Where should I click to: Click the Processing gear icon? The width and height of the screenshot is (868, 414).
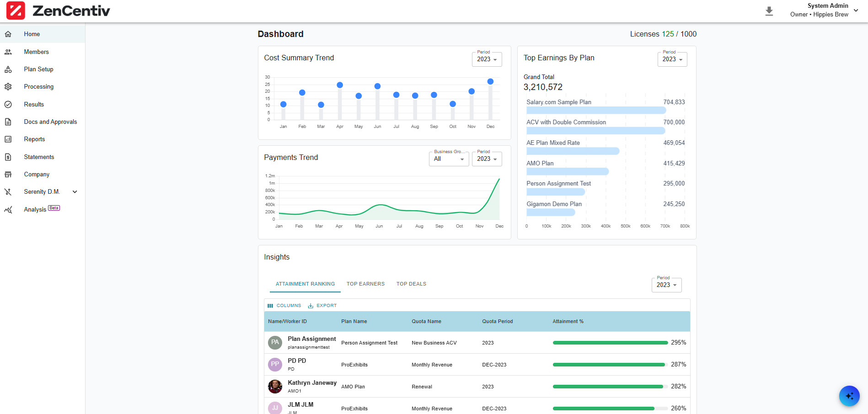(x=8, y=87)
